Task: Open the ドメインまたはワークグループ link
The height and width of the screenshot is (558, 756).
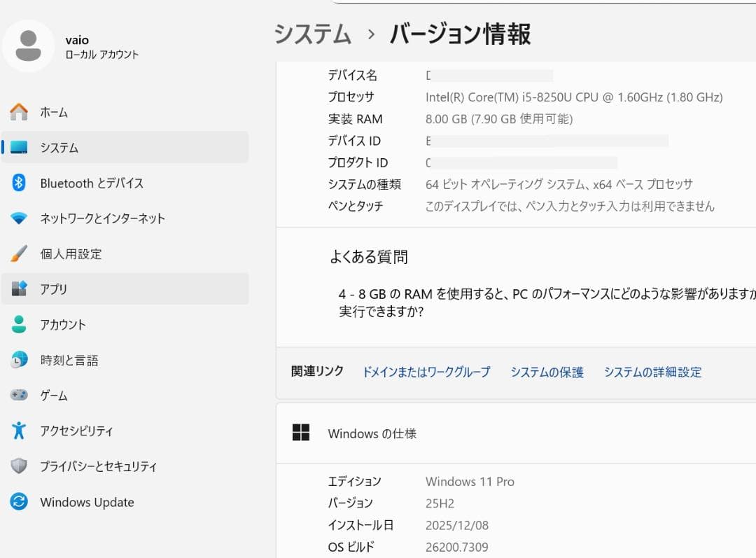Action: point(426,372)
